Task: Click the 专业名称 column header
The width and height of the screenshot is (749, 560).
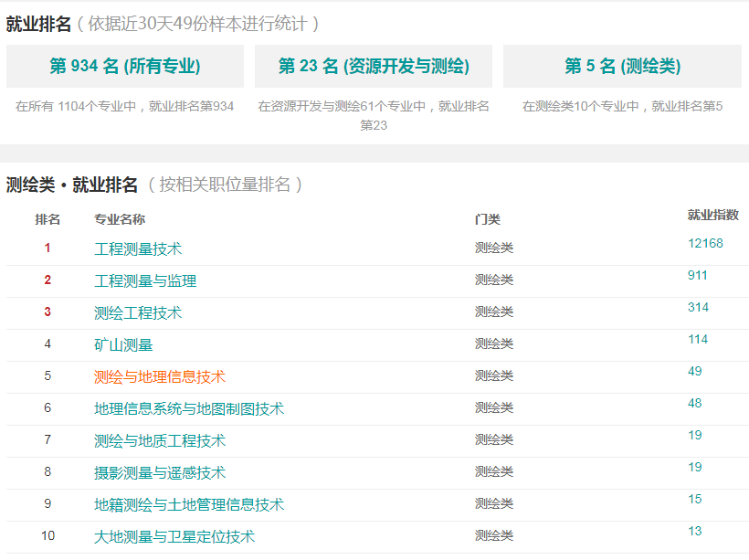Action: (x=120, y=219)
